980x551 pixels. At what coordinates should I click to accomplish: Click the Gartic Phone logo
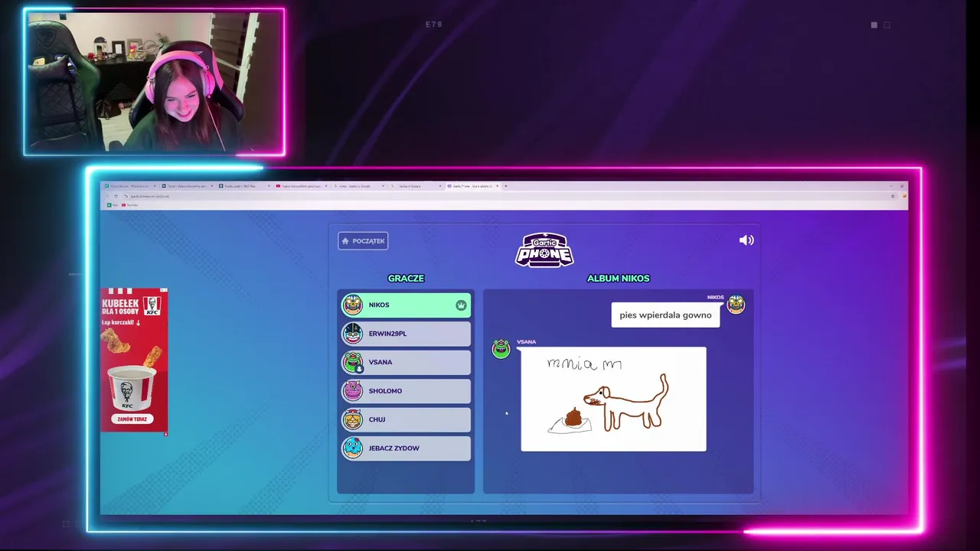coord(544,250)
